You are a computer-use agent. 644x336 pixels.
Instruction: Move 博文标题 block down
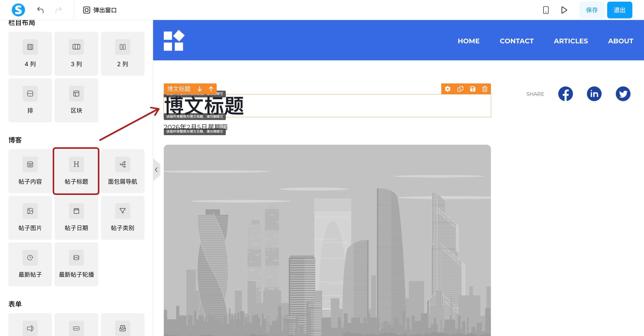coord(199,89)
